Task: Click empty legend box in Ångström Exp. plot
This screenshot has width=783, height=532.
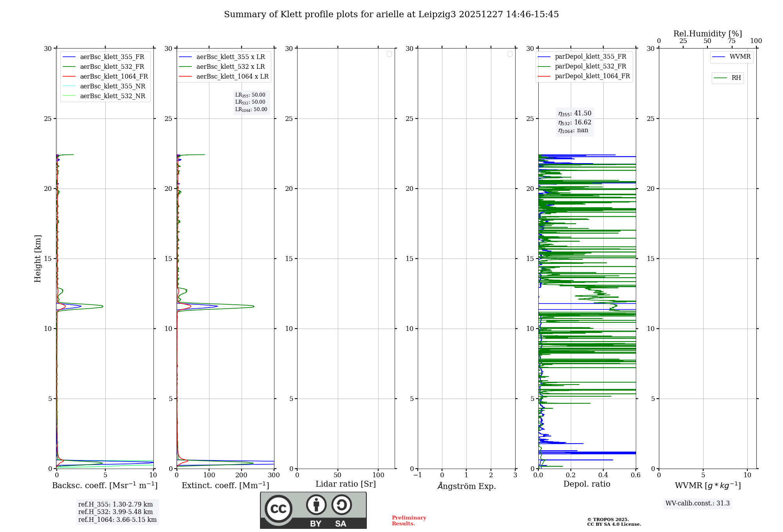Action: point(510,54)
